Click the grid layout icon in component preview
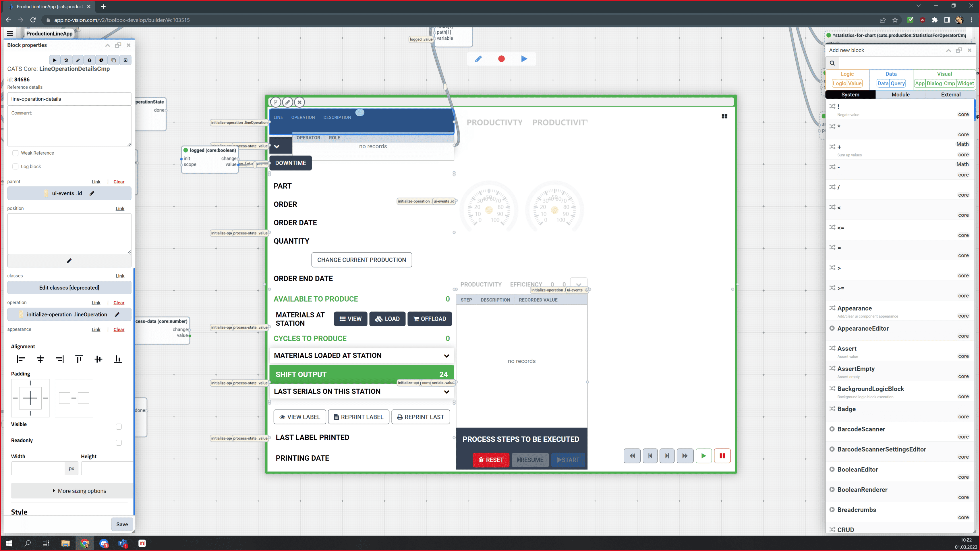The height and width of the screenshot is (551, 980). (724, 116)
